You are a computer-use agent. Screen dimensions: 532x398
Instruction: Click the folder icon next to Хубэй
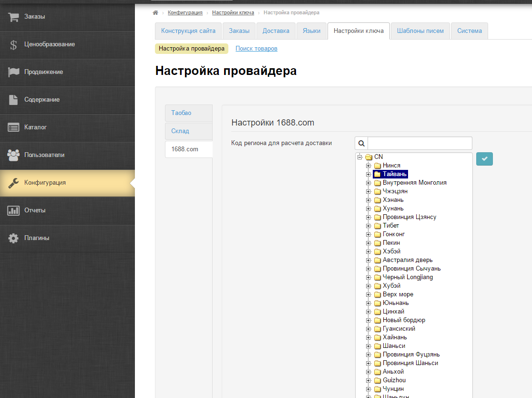tap(377, 286)
